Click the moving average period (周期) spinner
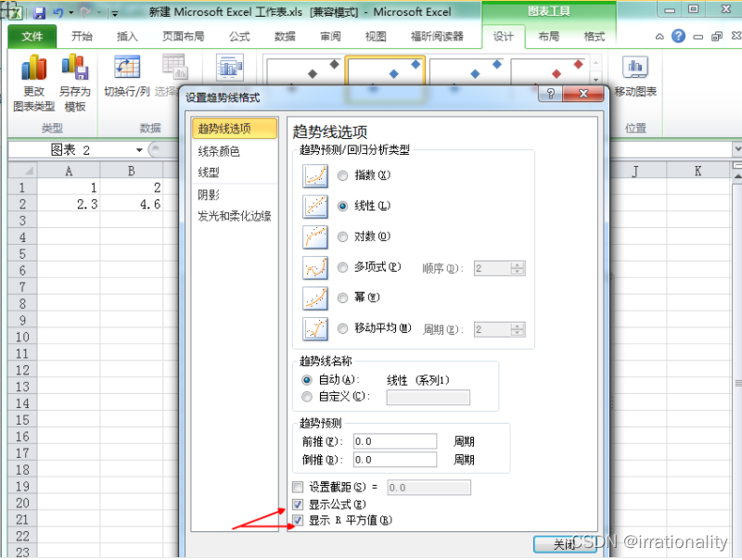 click(518, 329)
